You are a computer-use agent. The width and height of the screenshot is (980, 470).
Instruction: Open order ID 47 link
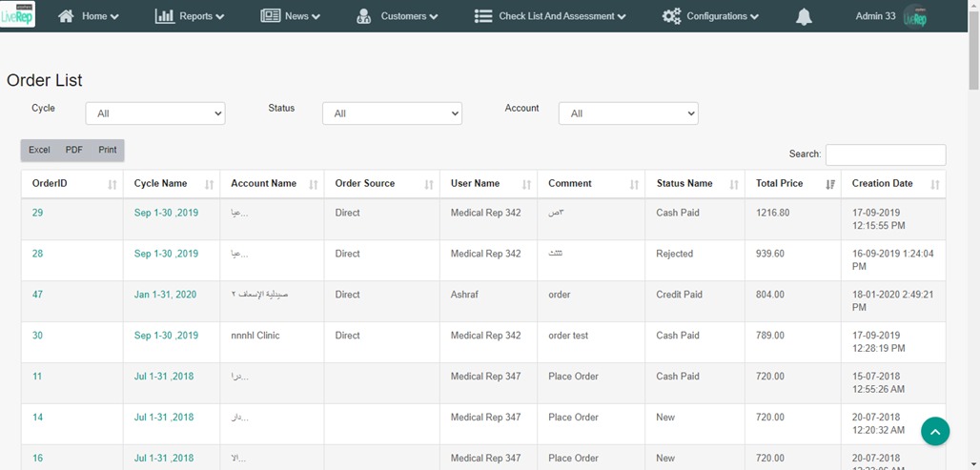click(x=37, y=295)
